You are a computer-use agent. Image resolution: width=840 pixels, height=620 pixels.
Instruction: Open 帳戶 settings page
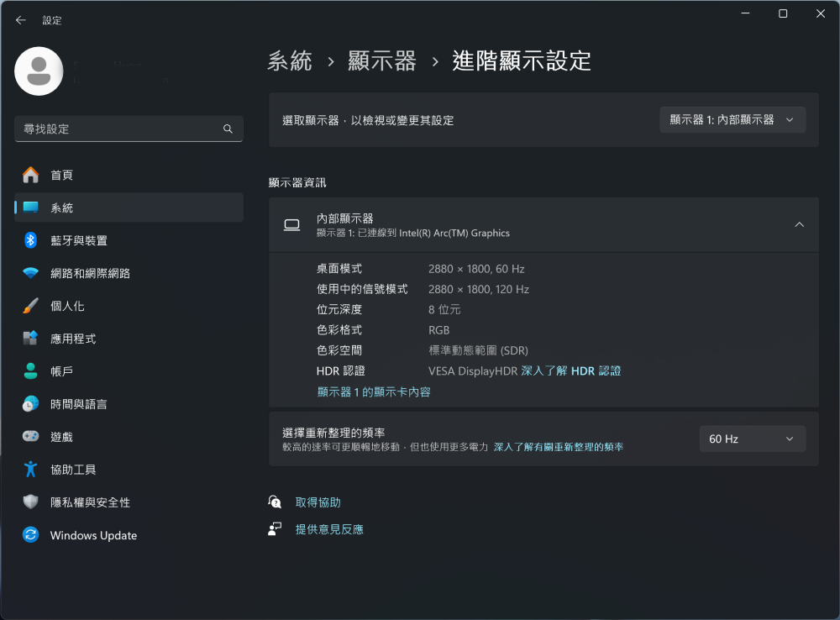coord(61,371)
